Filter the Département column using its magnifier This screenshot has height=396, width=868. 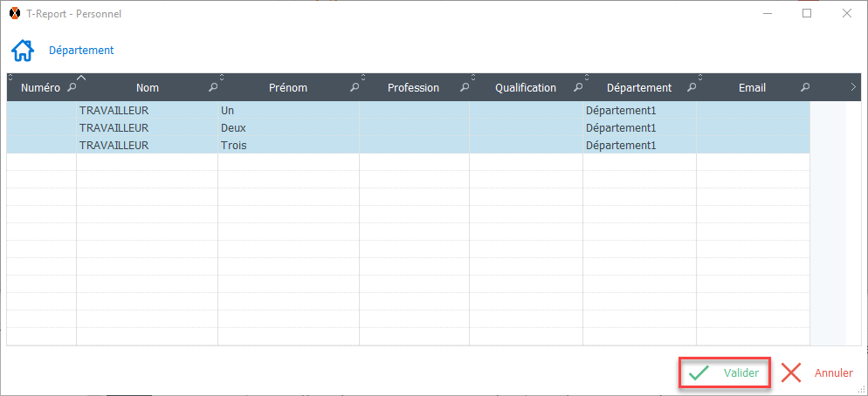[x=691, y=88]
